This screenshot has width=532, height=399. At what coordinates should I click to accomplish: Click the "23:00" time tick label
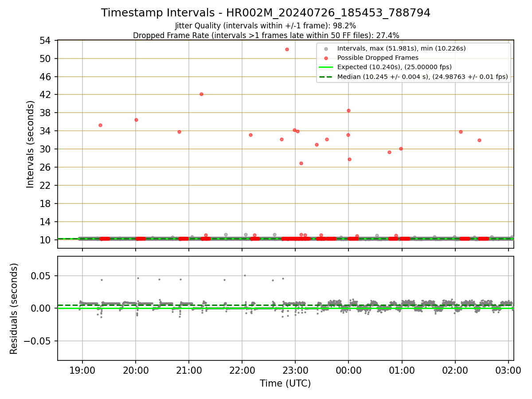(295, 370)
